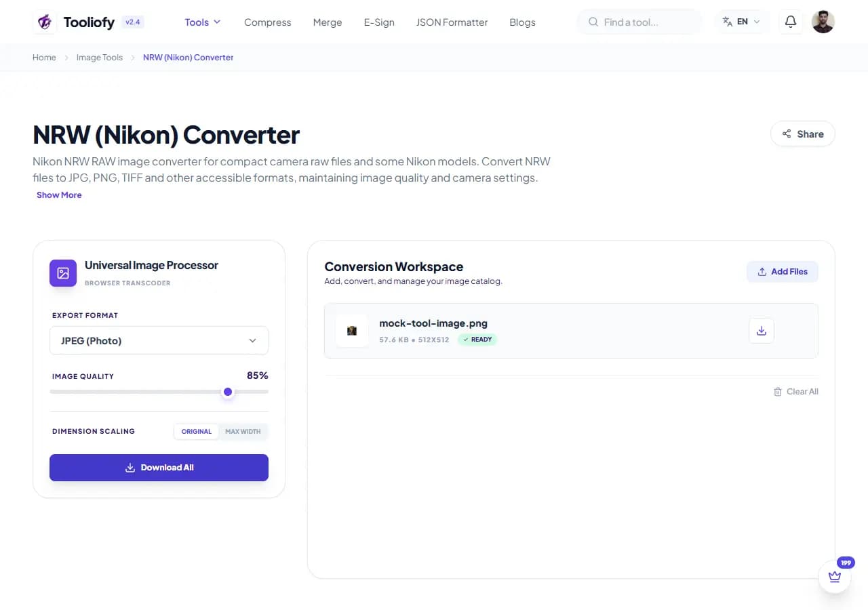Image resolution: width=868 pixels, height=610 pixels.
Task: Click the Add Files button
Action: (x=783, y=271)
